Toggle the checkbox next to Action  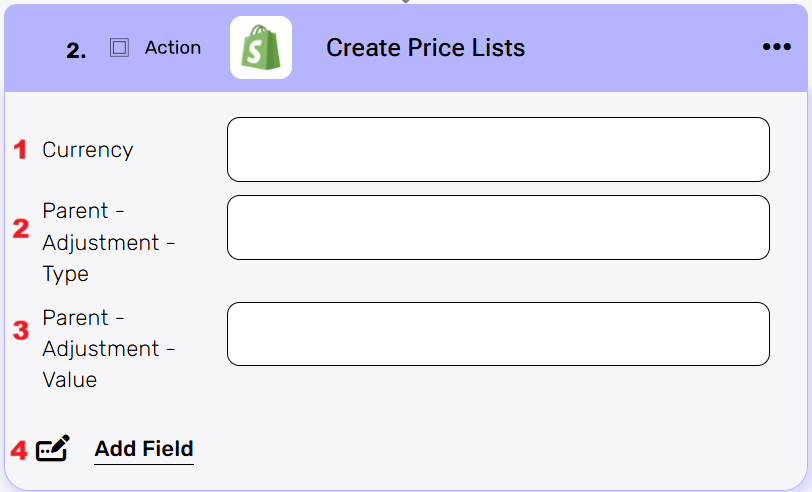pos(119,48)
